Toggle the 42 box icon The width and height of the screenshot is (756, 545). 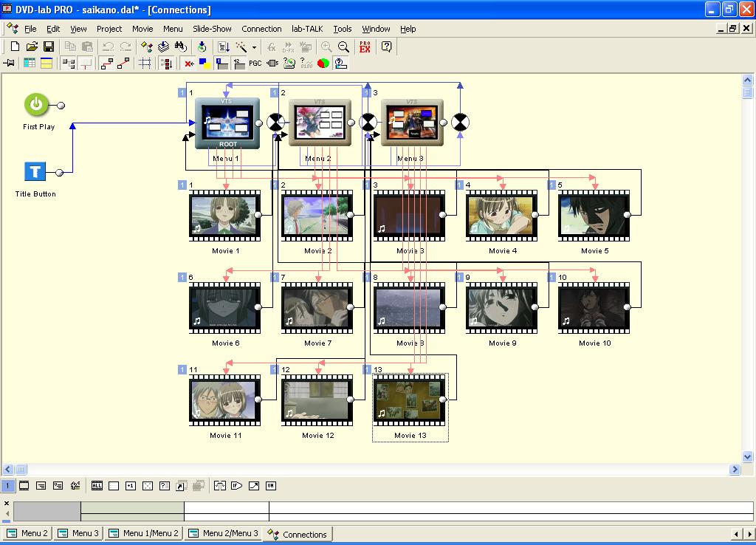pos(238,64)
